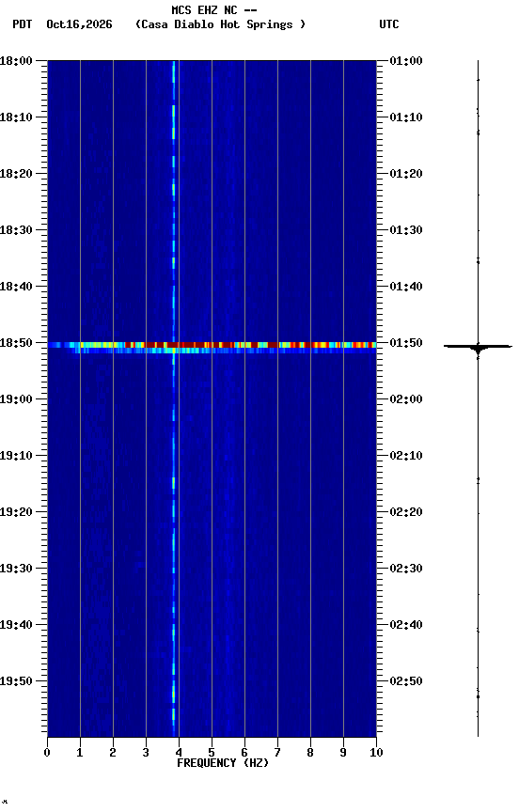Click the '18:40' PDT time label

pos(16,287)
